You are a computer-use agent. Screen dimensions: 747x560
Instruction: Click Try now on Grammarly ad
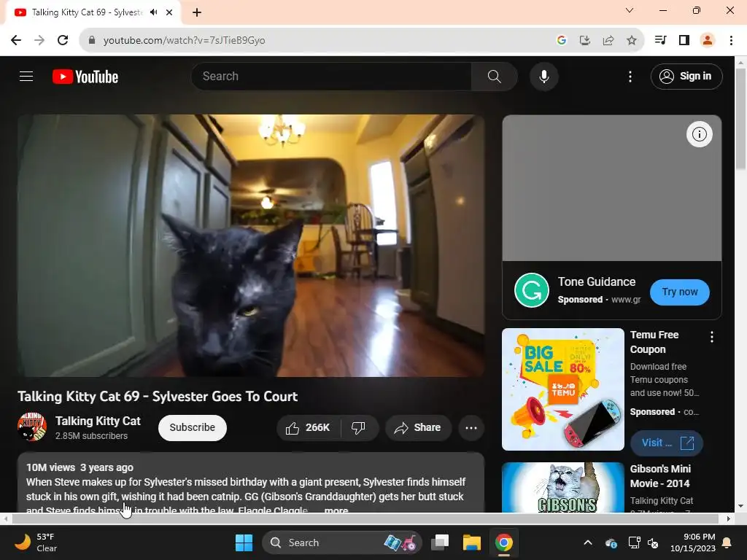click(x=679, y=292)
